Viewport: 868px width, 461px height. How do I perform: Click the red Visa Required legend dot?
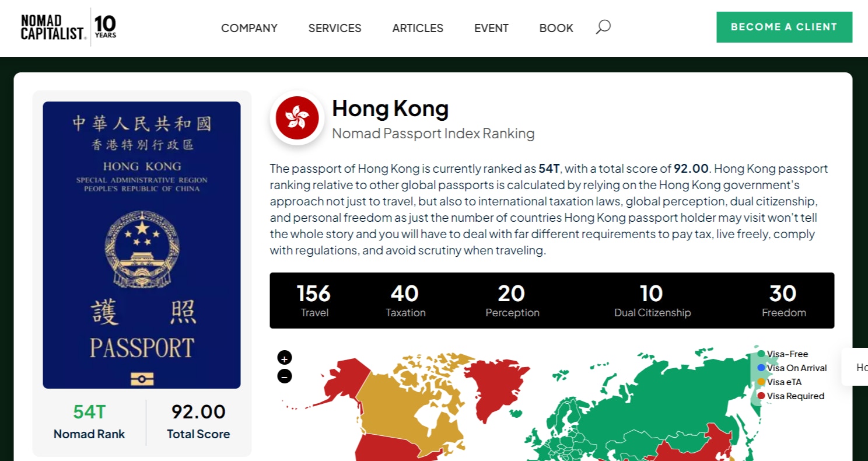(x=761, y=396)
